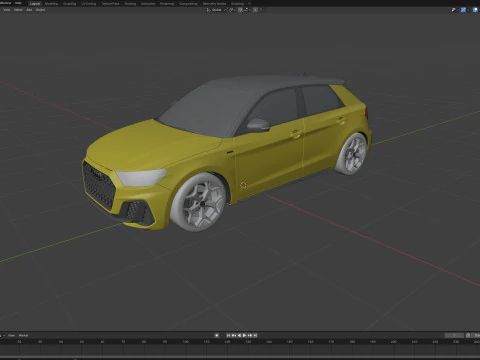This screenshot has height=360, width=480.
Task: Open the viewport View menu
Action: coord(6,10)
